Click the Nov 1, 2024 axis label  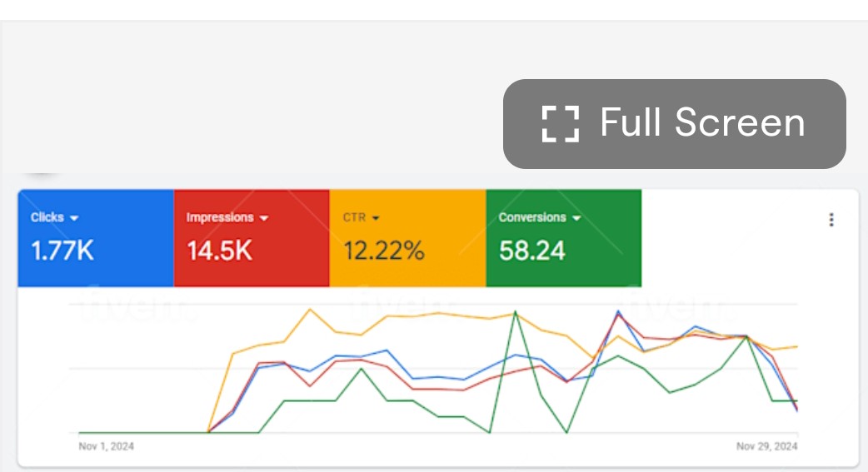click(106, 447)
